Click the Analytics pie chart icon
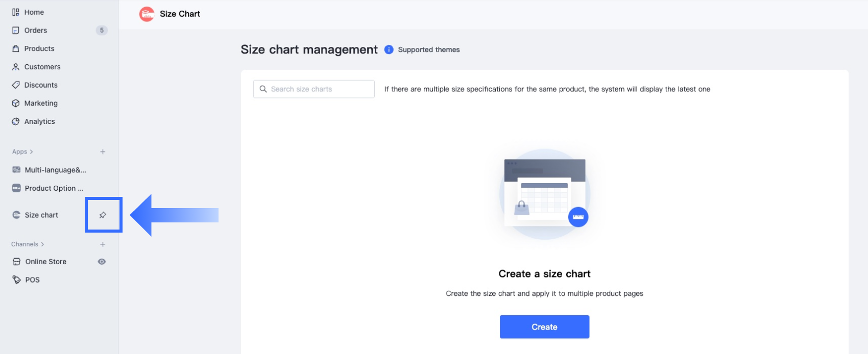This screenshot has width=868, height=354. pos(16,121)
